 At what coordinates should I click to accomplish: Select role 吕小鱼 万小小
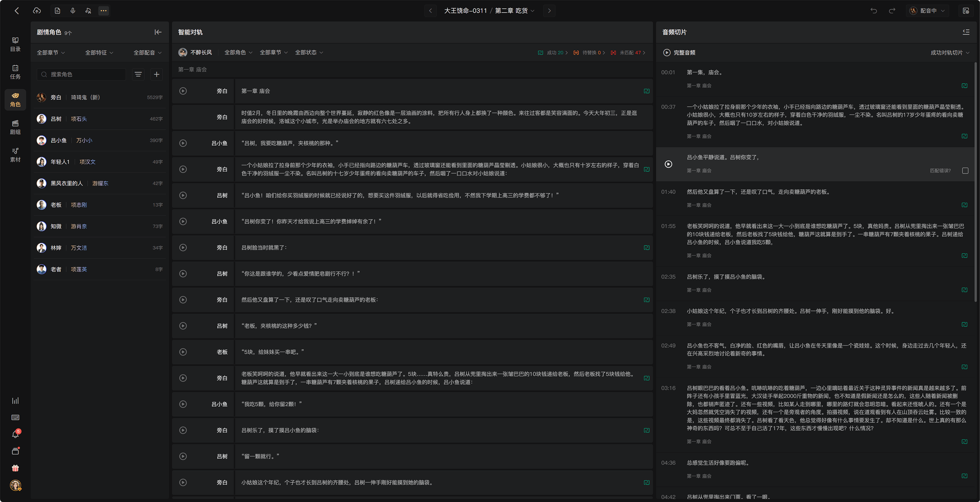(100, 140)
